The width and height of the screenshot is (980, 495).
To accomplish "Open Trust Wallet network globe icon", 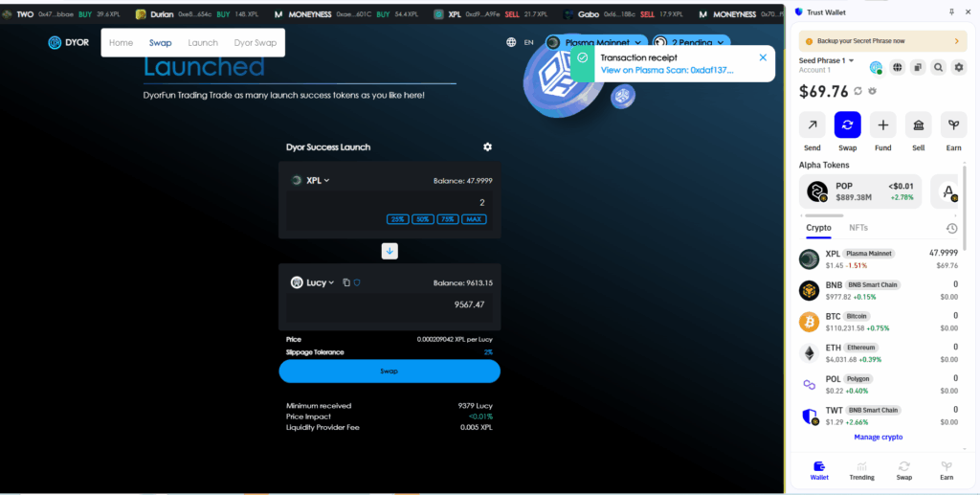I will tap(898, 67).
